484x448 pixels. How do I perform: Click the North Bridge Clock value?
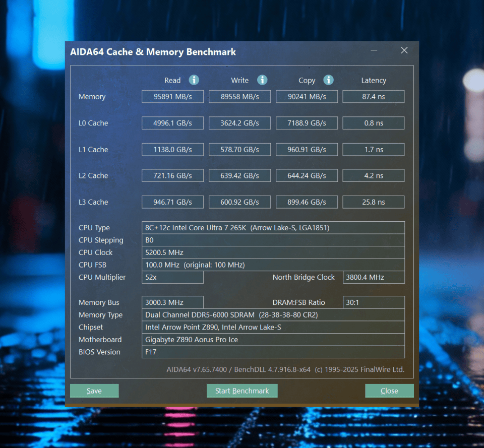[x=373, y=277]
